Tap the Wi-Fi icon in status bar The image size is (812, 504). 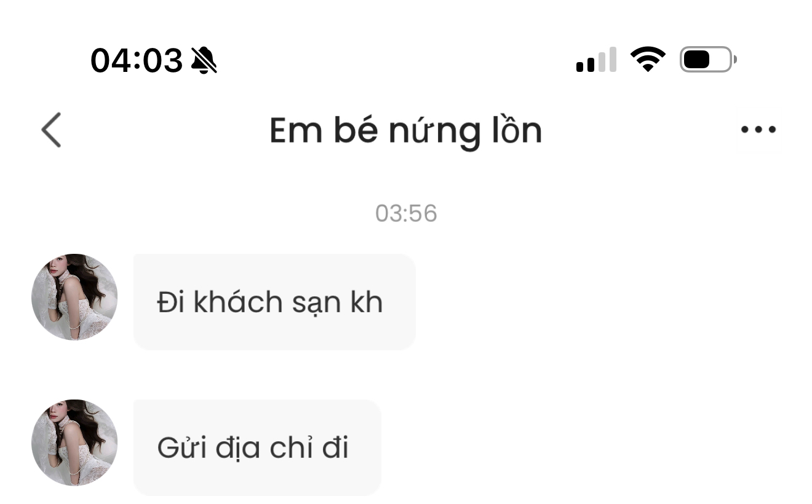648,60
